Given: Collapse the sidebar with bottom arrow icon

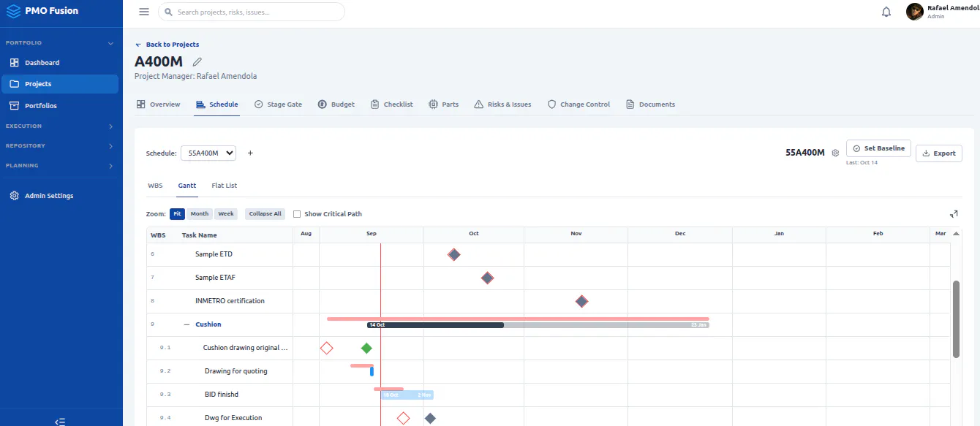Looking at the screenshot, I should [61, 421].
